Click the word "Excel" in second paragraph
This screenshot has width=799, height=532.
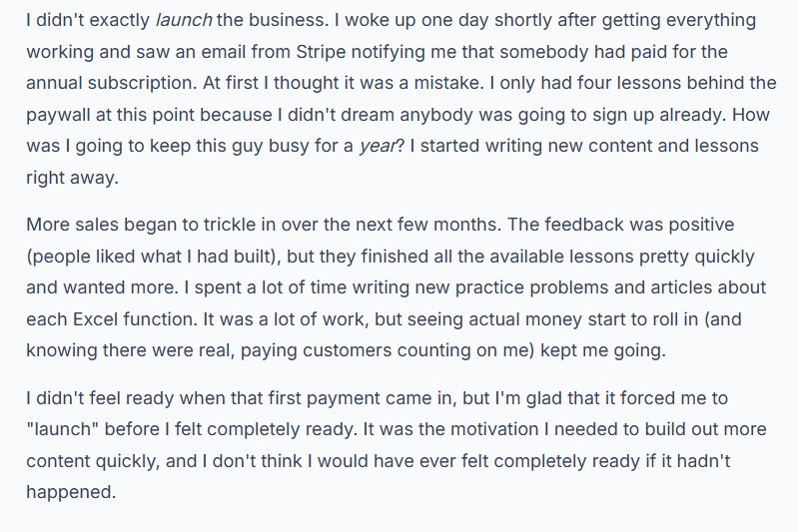tap(95, 319)
